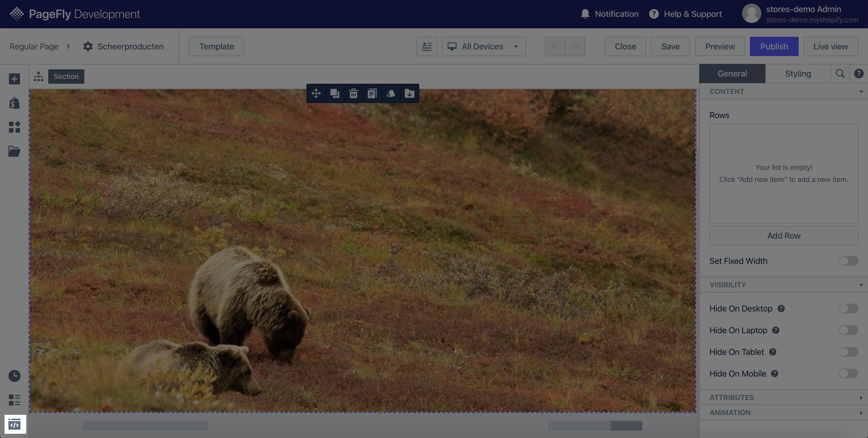868x438 pixels.
Task: Click the undo arrow button
Action: click(555, 46)
